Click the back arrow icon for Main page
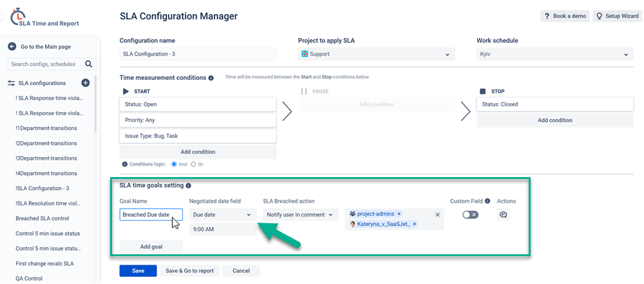The image size is (644, 284). [x=12, y=47]
